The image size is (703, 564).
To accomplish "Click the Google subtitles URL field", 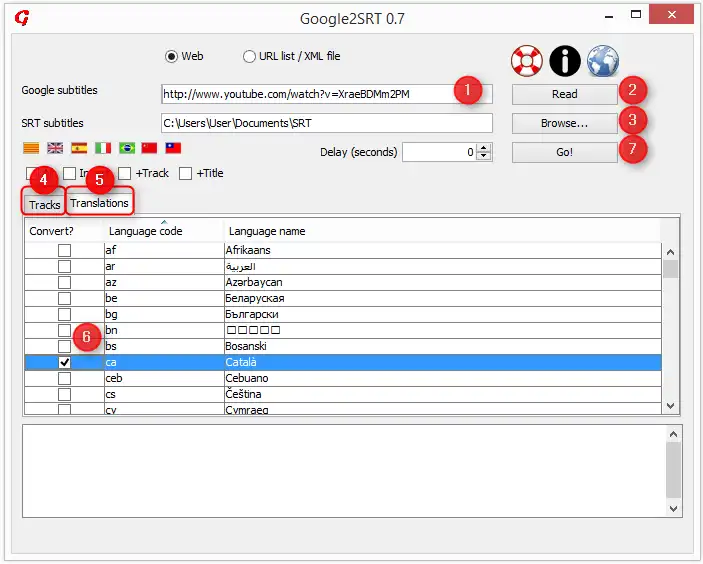I will click(327, 94).
